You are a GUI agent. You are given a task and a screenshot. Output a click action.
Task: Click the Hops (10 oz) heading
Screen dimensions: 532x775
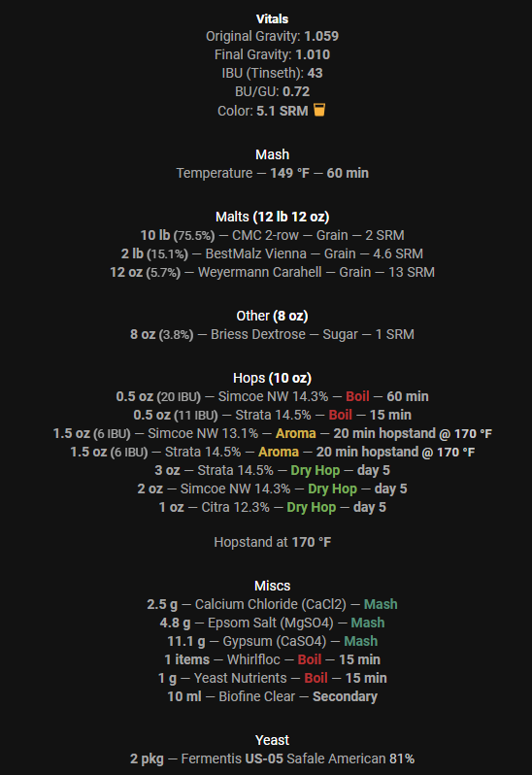point(272,378)
